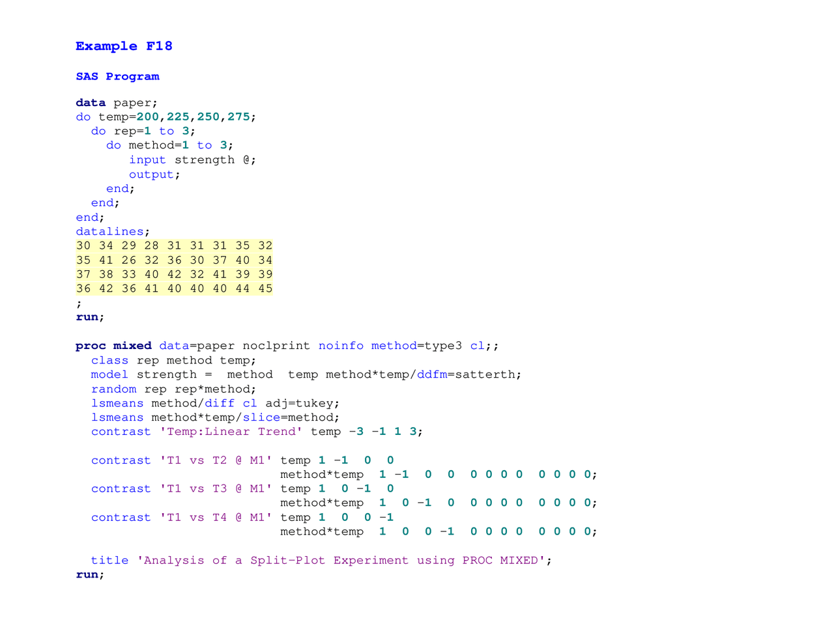Click the 'data paper;' statement
Viewport: 834px width, 644px height.
[116, 103]
